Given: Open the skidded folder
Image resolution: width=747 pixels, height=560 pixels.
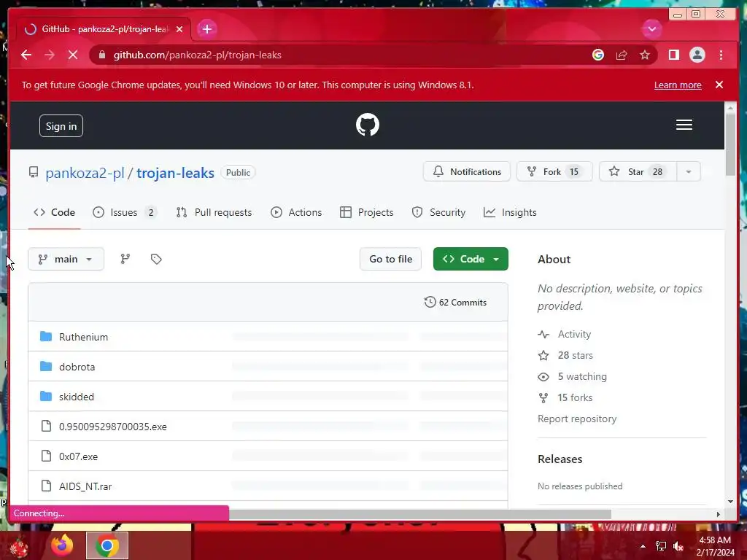Looking at the screenshot, I should point(76,397).
